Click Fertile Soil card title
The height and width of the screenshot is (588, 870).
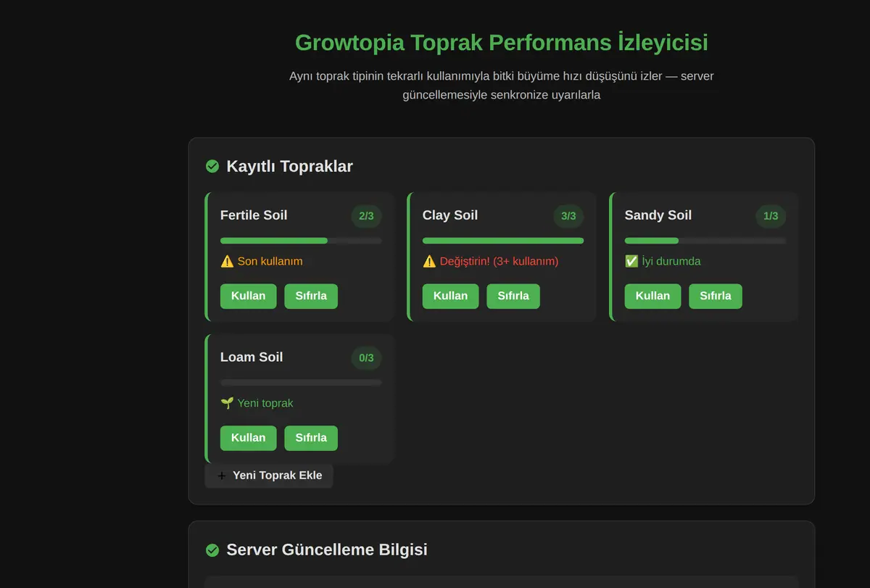tap(254, 215)
